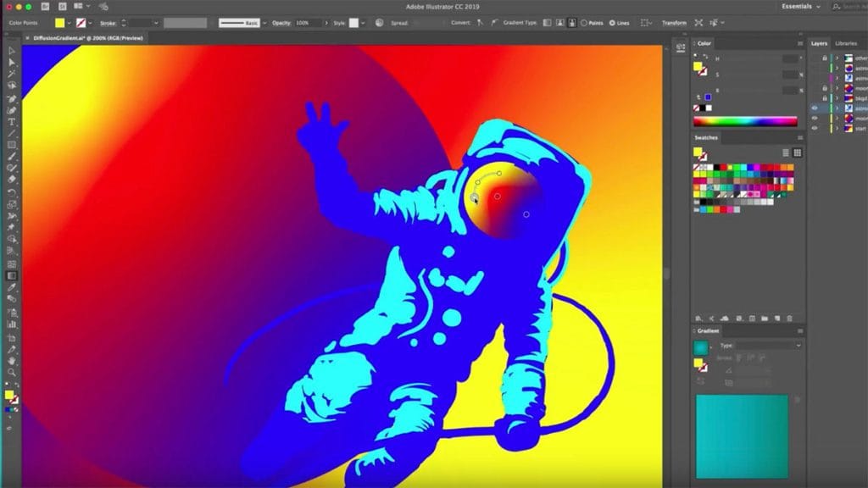Choose the Freeform gradient type icon
Screen dimensions: 868x488
(x=570, y=23)
